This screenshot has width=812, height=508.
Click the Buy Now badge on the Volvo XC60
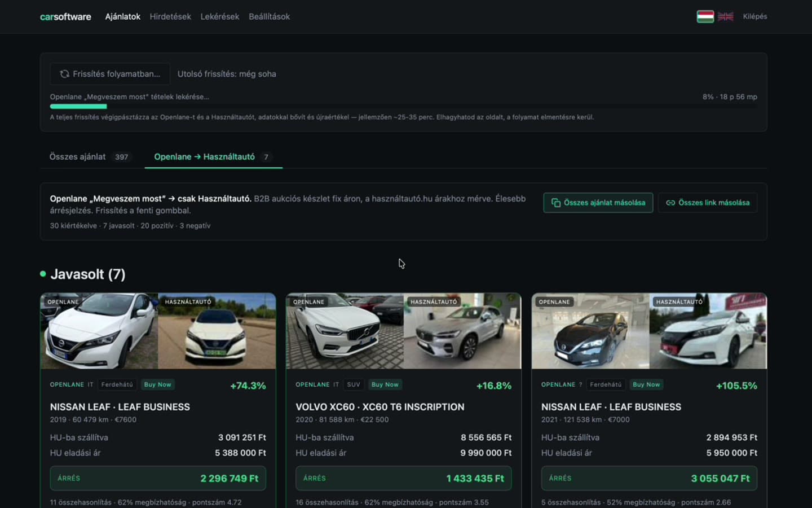tap(385, 384)
